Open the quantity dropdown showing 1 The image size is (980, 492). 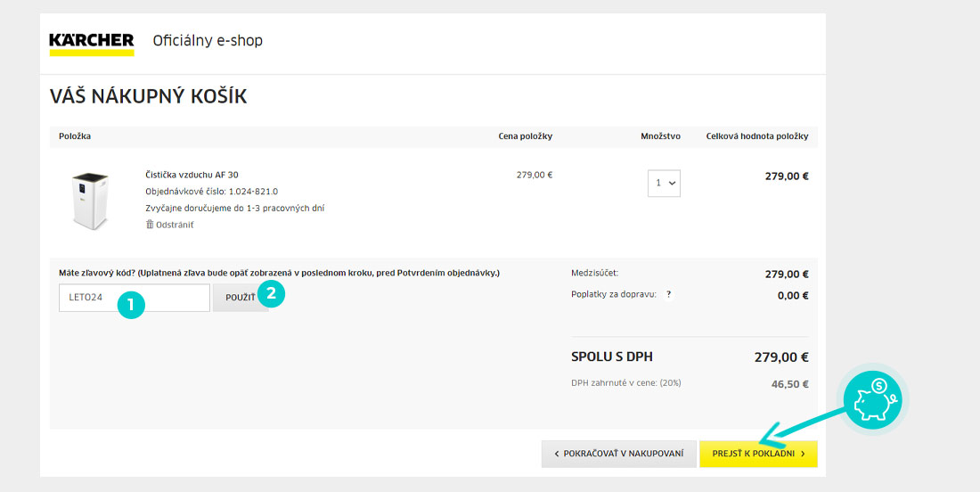(x=664, y=184)
